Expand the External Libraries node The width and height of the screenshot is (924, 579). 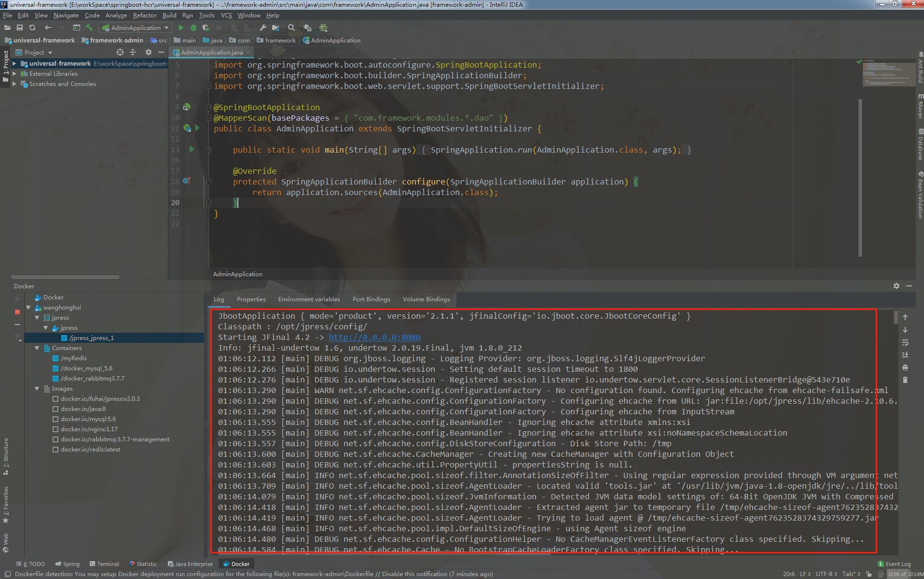(x=14, y=73)
